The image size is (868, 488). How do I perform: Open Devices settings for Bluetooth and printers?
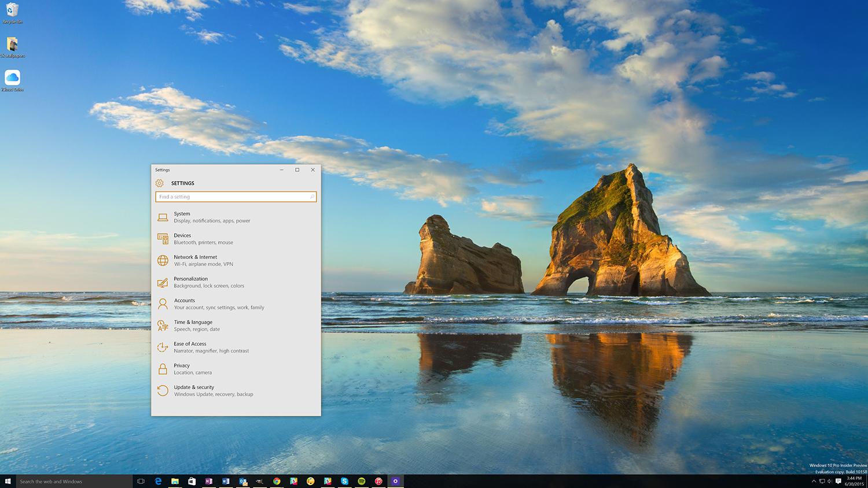[x=236, y=239]
